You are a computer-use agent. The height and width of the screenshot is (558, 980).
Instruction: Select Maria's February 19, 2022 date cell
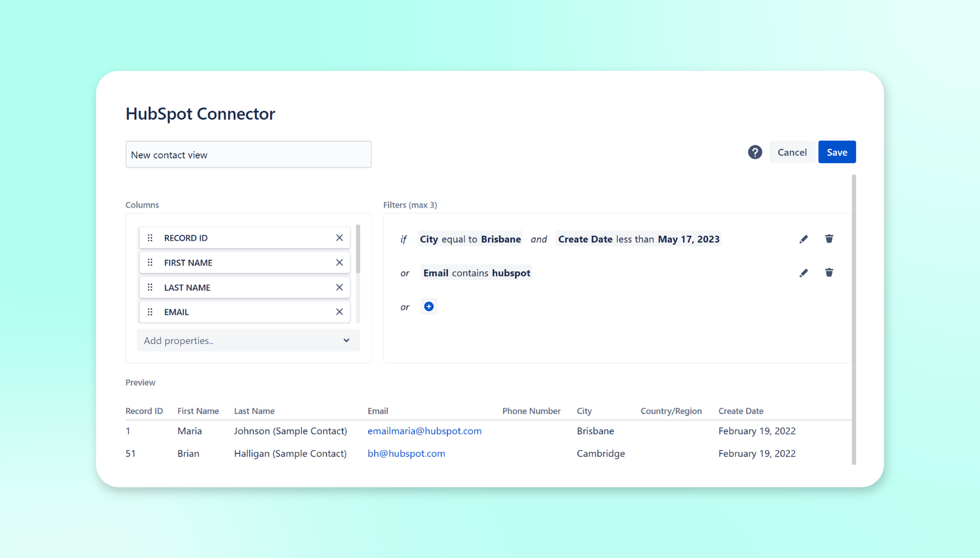pos(757,431)
